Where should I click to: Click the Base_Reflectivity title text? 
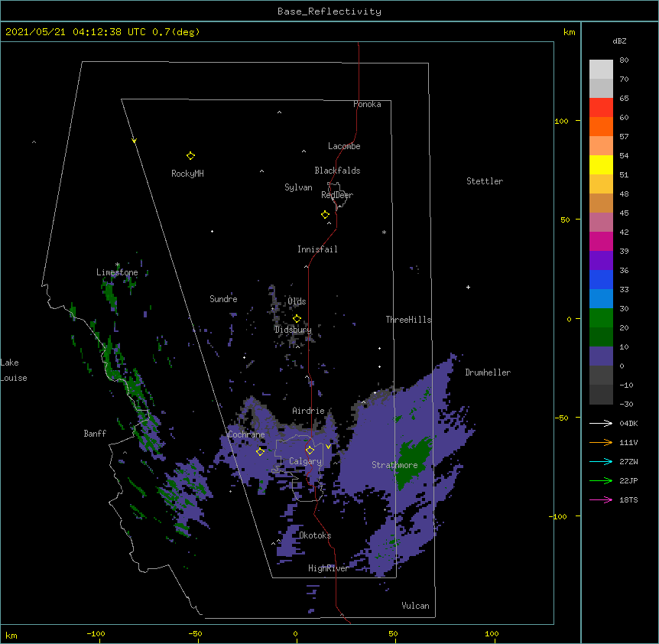pyautogui.click(x=329, y=11)
